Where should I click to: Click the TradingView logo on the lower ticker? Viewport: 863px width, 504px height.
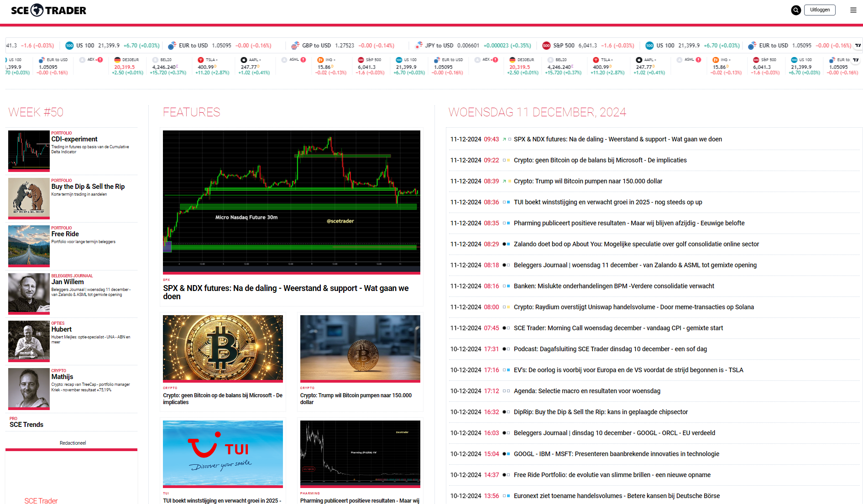coord(856,60)
